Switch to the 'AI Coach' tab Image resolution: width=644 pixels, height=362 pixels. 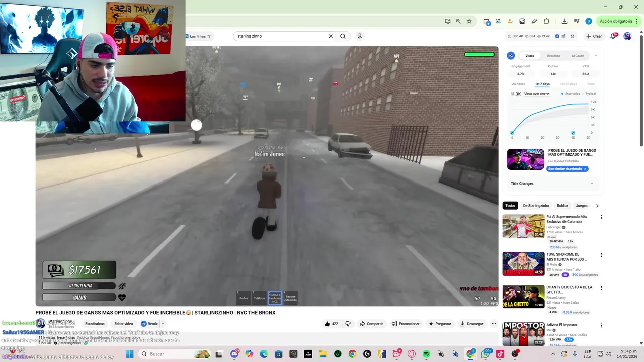click(x=578, y=56)
